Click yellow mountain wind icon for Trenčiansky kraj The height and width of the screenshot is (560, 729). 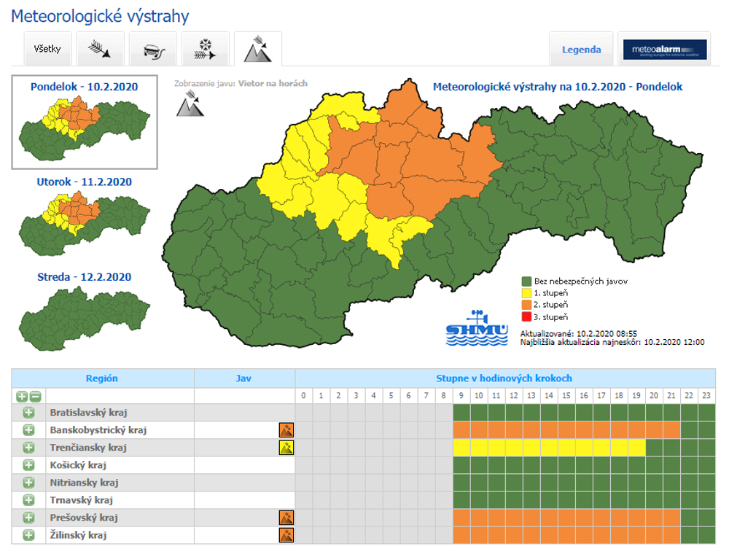(x=286, y=448)
